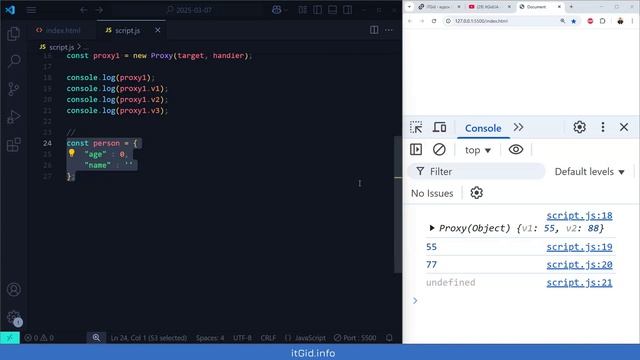This screenshot has height=360, width=640.
Task: Select the Console tab in DevTools
Action: 483,128
